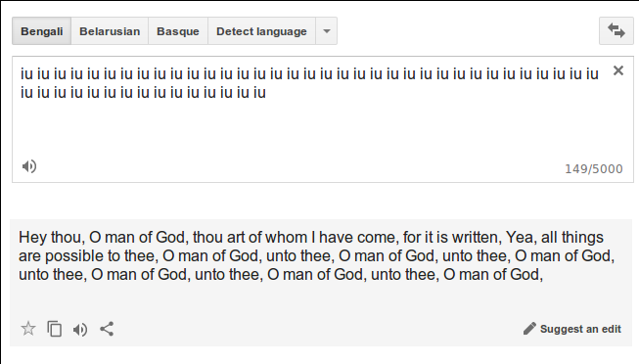This screenshot has height=364, width=639.
Task: Copy the translated text
Action: pos(55,329)
